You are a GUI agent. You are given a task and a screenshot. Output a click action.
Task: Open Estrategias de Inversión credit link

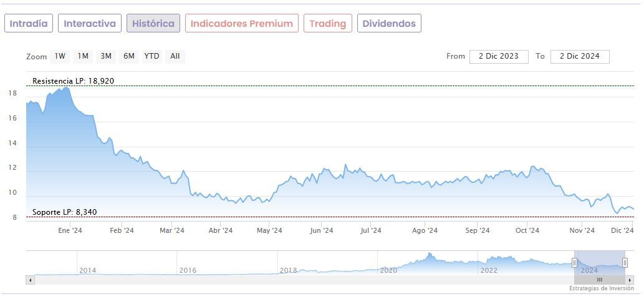601,288
